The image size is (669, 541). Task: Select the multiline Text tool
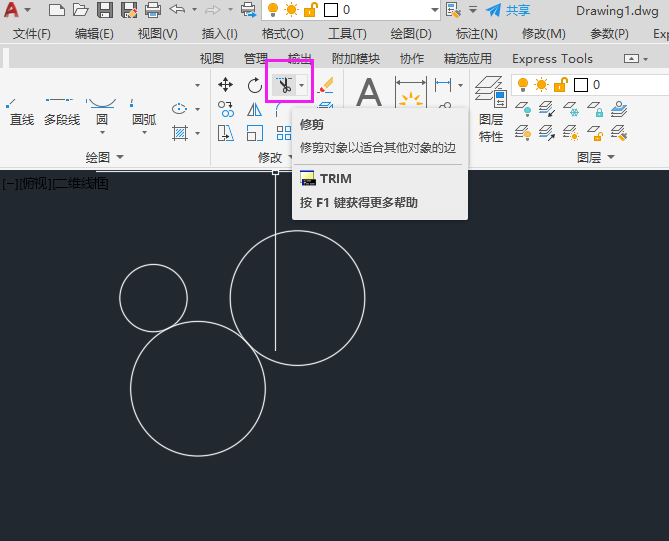pos(369,91)
